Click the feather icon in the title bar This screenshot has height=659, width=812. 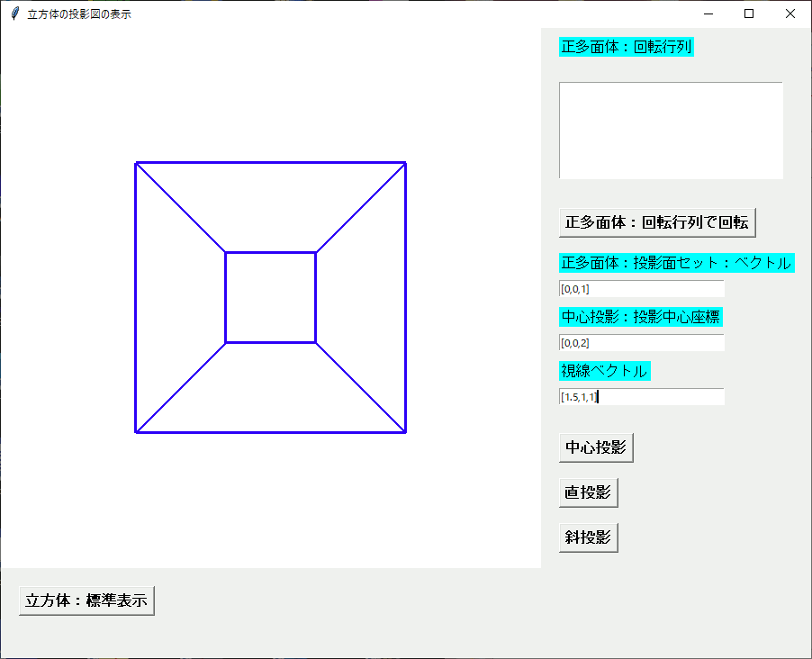15,14
